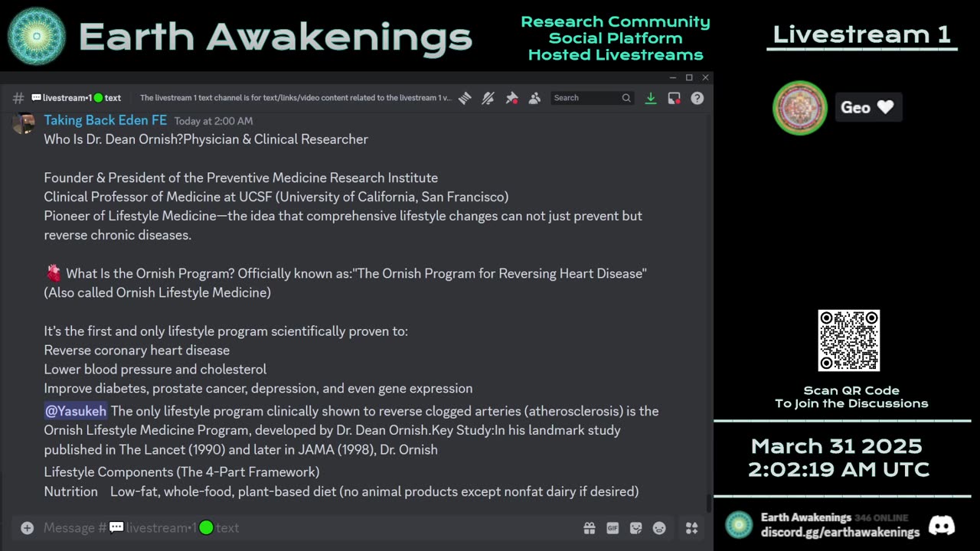The width and height of the screenshot is (980, 551).
Task: Close the Discord window
Action: [705, 77]
